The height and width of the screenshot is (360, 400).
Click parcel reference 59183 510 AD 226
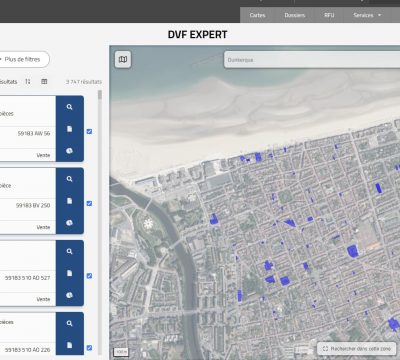pyautogui.click(x=27, y=350)
